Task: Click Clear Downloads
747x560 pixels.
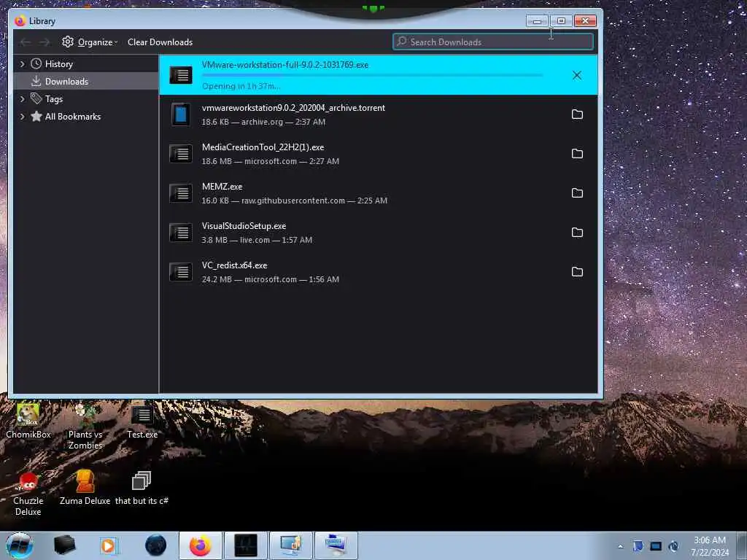Action: click(160, 42)
